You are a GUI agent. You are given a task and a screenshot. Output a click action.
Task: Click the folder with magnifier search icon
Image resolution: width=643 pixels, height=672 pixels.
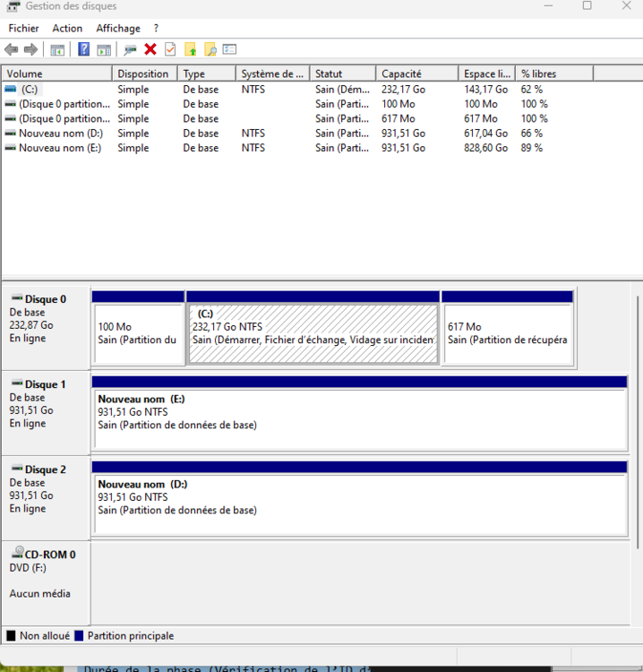coord(210,50)
